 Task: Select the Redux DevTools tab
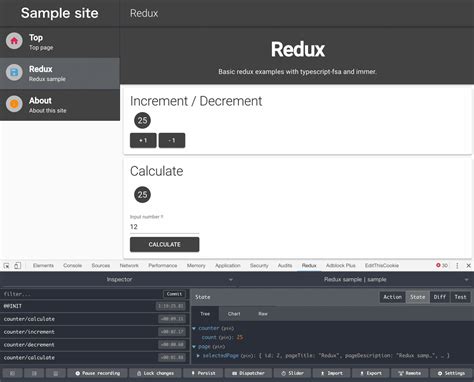309,266
